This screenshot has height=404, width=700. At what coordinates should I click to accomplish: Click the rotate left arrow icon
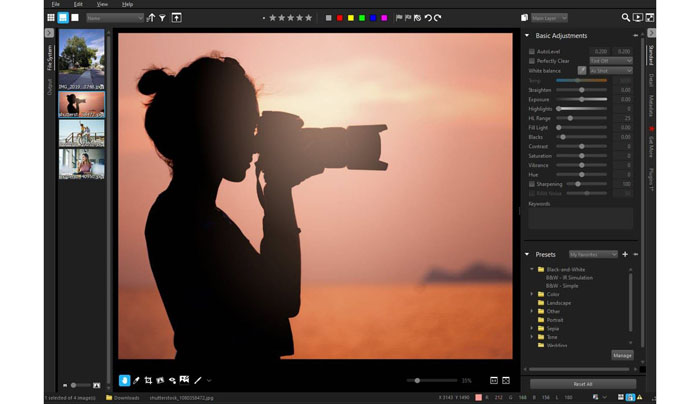[x=426, y=17]
